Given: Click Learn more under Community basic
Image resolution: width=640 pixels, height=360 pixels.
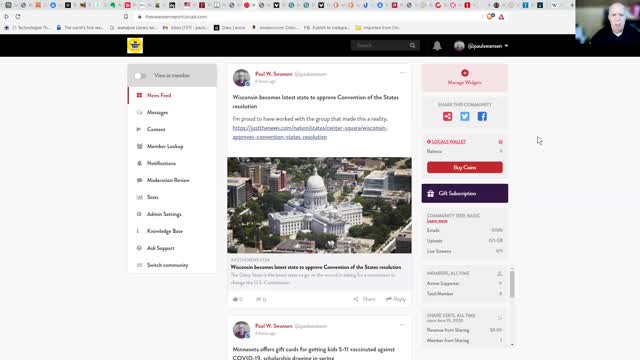Looking at the screenshot, I should [437, 221].
